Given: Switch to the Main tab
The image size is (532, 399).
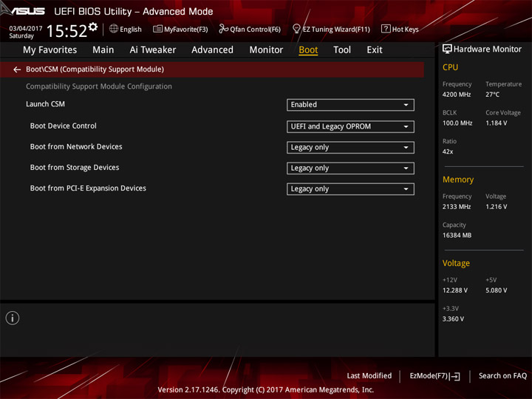Looking at the screenshot, I should tap(103, 50).
